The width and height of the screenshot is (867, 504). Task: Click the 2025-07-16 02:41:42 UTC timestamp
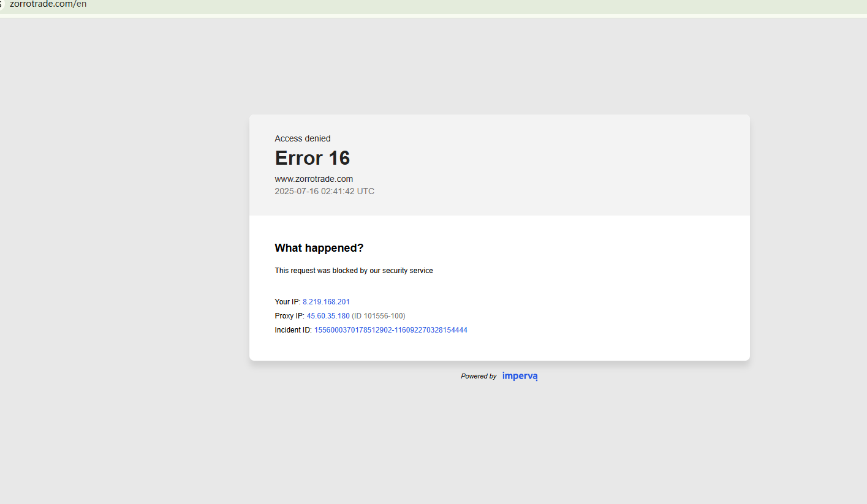(324, 191)
